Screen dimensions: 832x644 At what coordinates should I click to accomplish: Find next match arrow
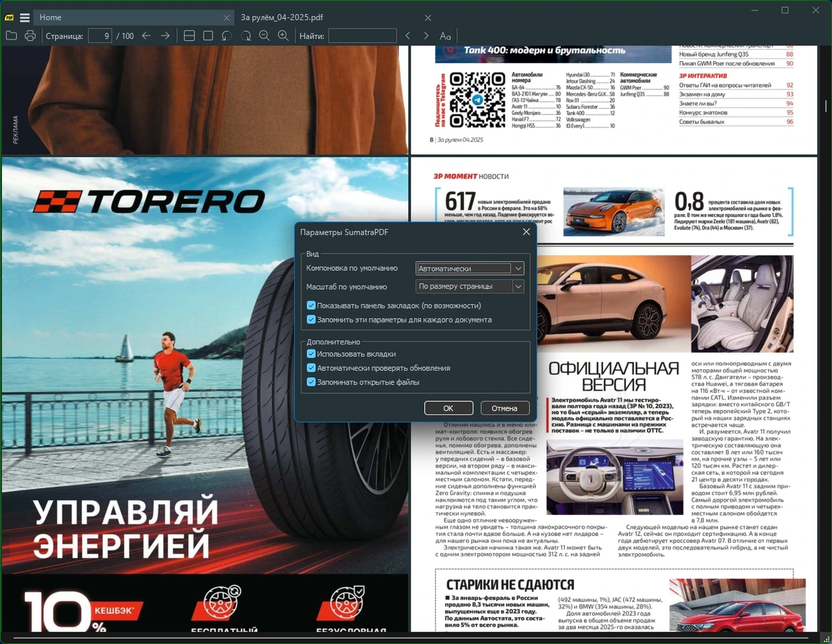click(426, 35)
